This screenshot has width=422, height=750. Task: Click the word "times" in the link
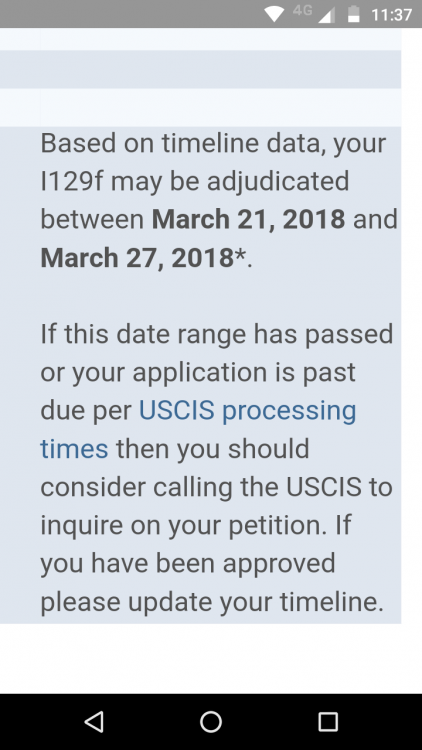(x=74, y=449)
